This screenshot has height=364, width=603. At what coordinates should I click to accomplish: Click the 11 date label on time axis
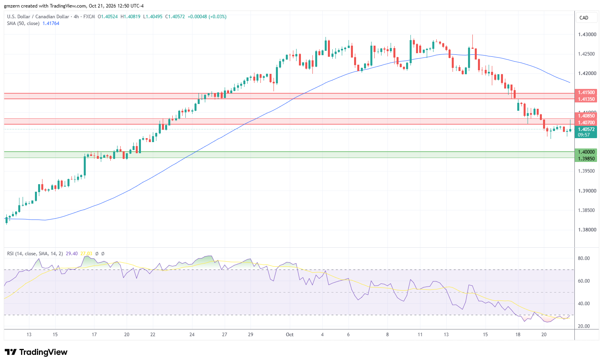tap(420, 335)
